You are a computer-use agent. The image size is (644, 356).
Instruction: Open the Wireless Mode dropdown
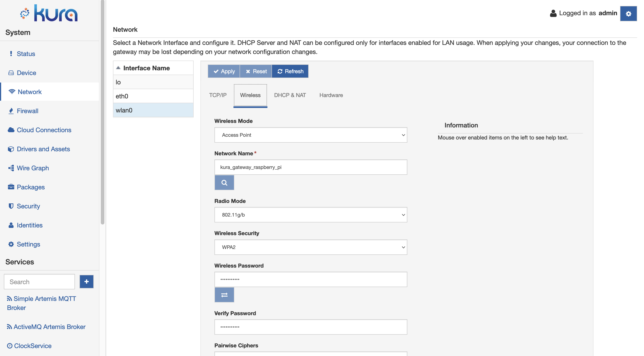(310, 135)
